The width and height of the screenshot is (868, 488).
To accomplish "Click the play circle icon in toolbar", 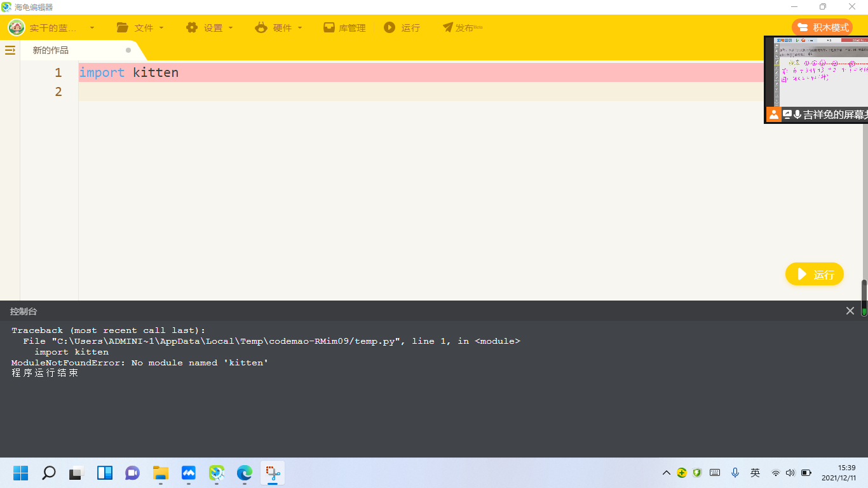I will pos(390,28).
